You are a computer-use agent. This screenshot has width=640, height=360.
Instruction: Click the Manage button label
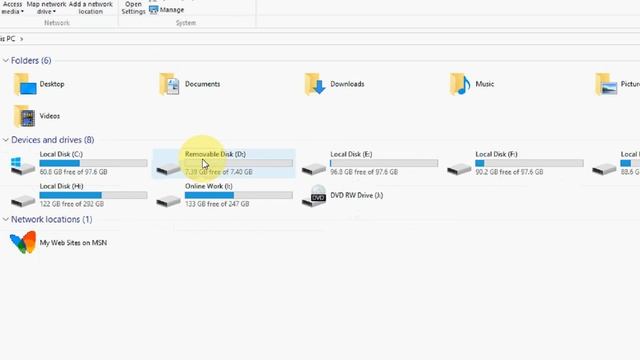click(172, 10)
